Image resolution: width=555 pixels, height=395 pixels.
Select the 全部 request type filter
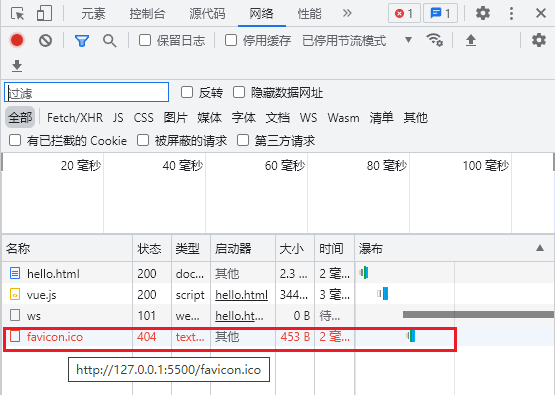click(x=20, y=117)
